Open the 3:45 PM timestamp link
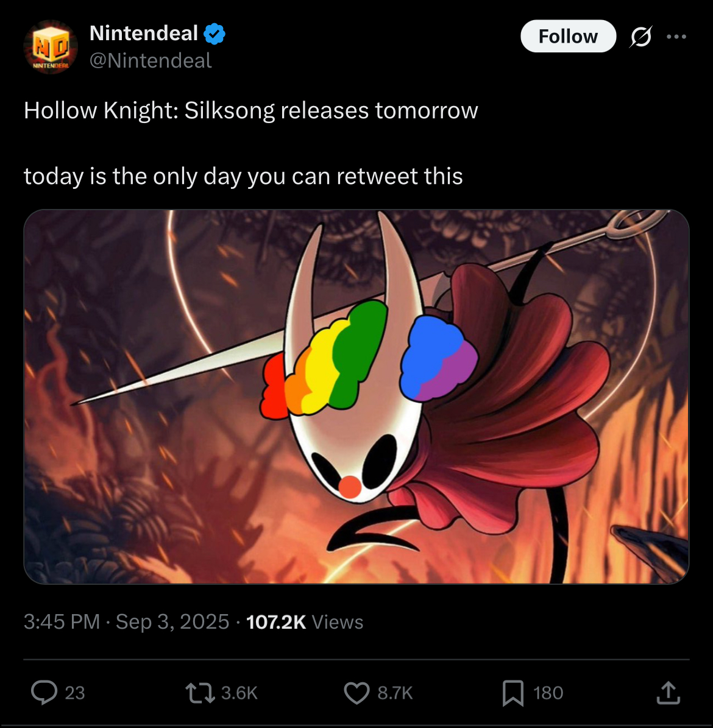Viewport: 713px width, 728px height. coord(126,621)
